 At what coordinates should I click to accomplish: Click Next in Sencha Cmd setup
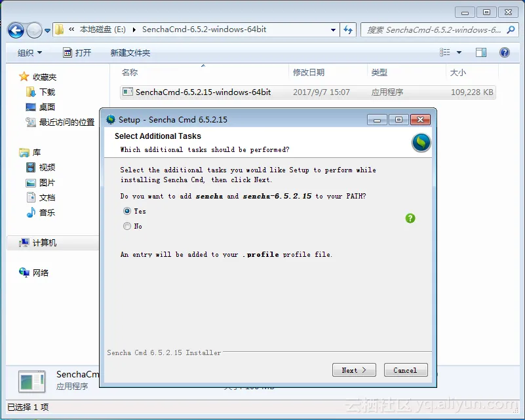pos(354,370)
